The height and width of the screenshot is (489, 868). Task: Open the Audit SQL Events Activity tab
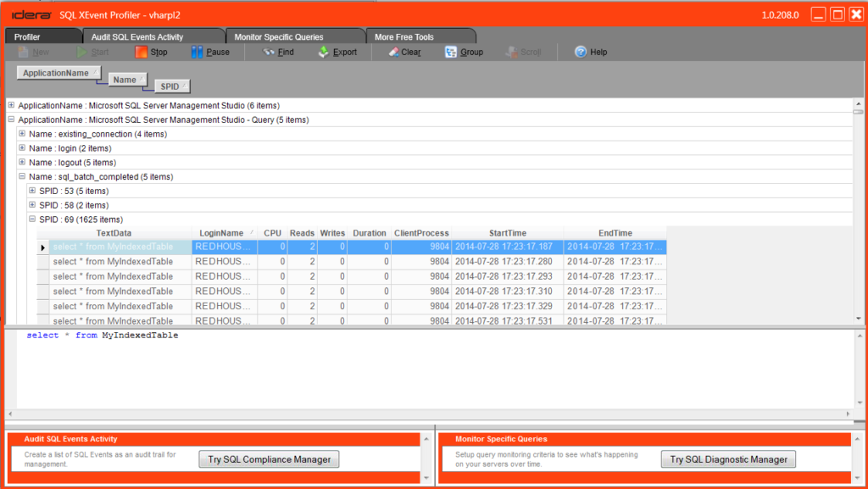pos(153,36)
